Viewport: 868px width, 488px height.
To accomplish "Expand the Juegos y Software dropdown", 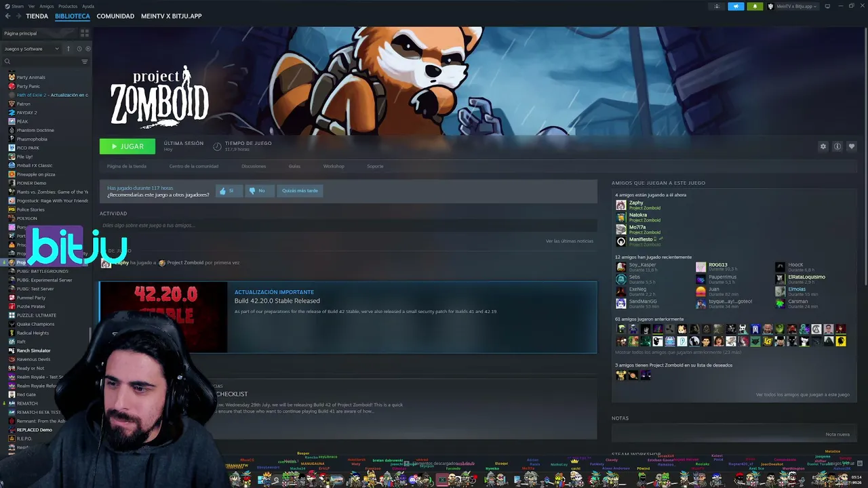I will click(x=31, y=49).
